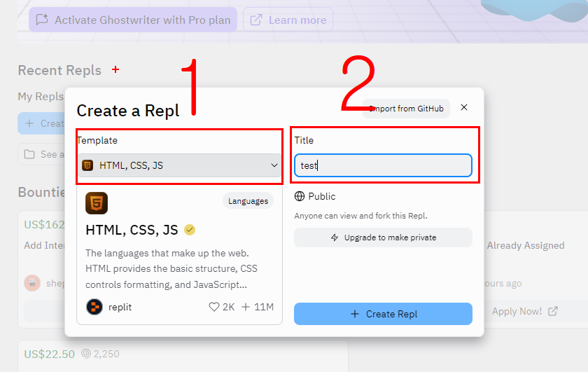
Task: Select the Public visibility label
Action: pos(322,196)
